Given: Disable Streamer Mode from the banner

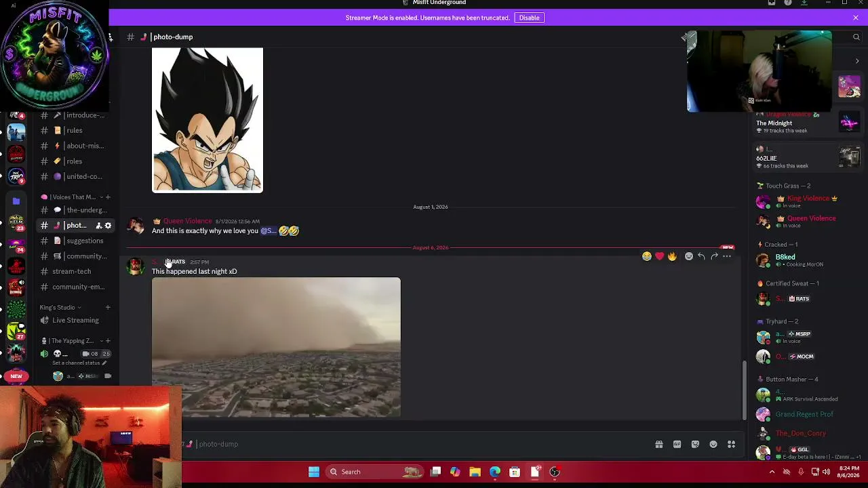Looking at the screenshot, I should pos(529,18).
